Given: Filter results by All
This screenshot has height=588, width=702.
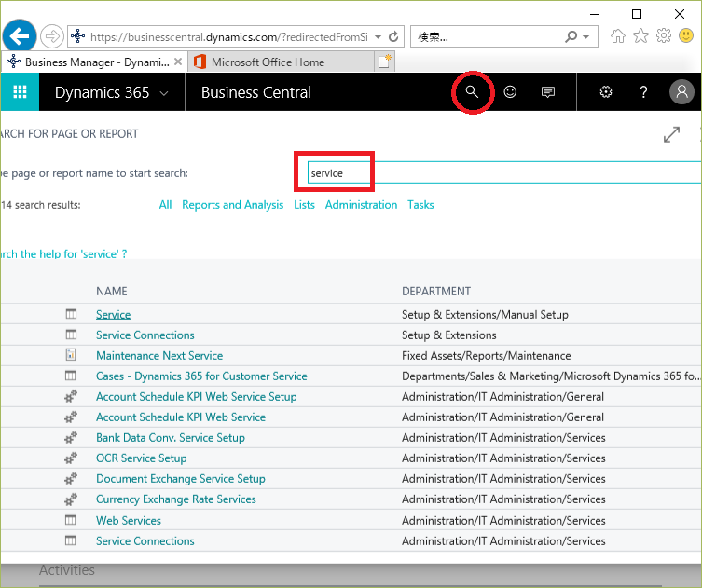Looking at the screenshot, I should pos(165,205).
